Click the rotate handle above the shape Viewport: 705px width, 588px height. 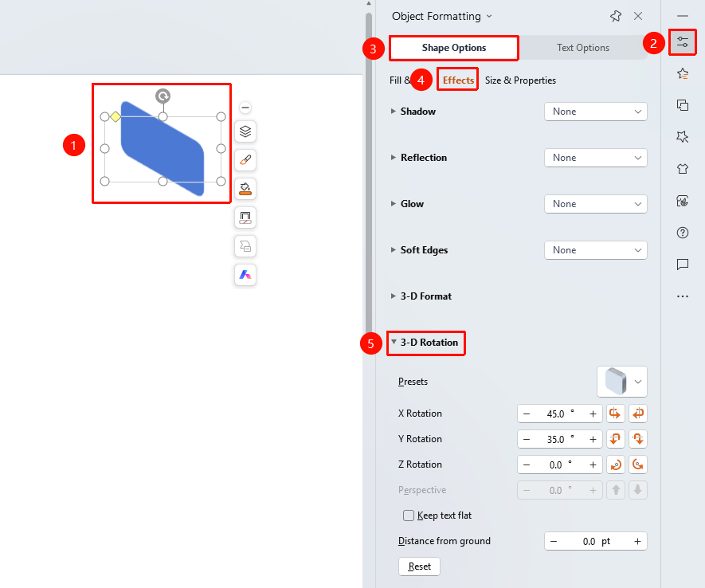(163, 96)
